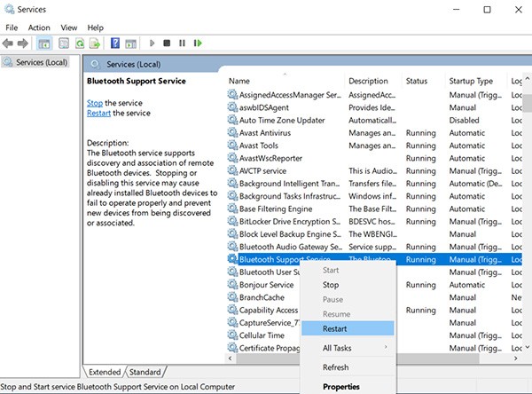Select the Background Tasks Infrastructure row

tap(374, 196)
